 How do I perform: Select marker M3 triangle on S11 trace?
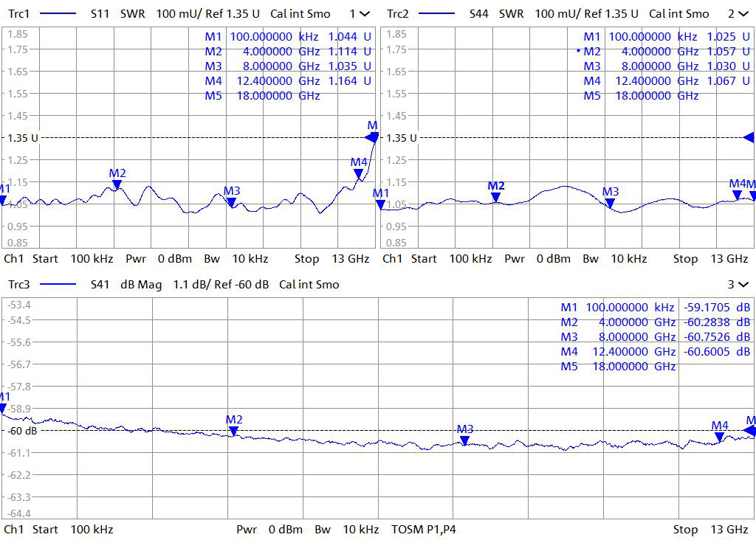(231, 202)
